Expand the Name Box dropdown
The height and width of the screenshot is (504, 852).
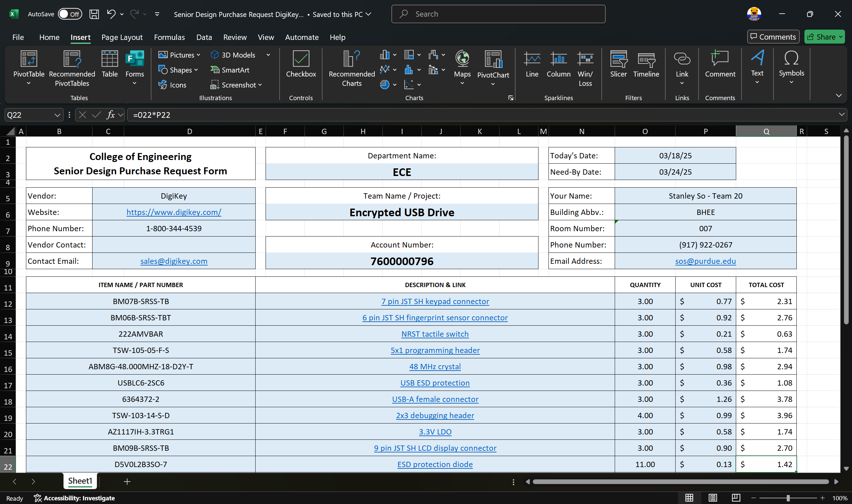pyautogui.click(x=57, y=115)
